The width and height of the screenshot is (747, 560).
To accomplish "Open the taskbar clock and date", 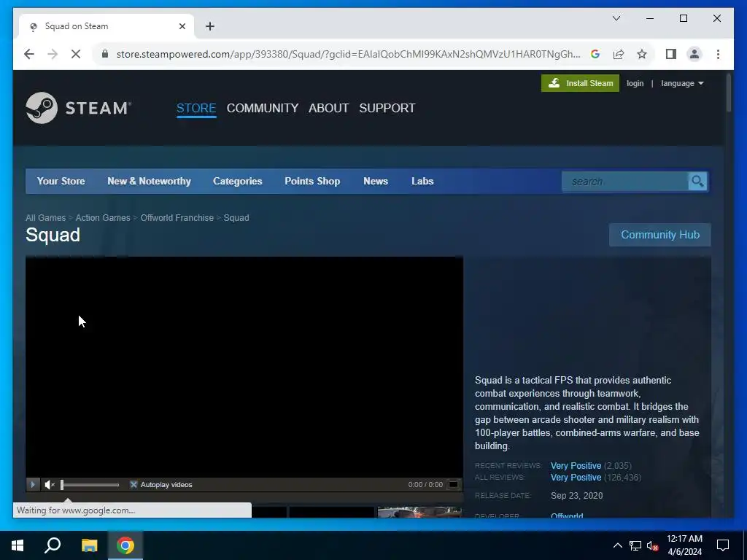I will point(684,545).
